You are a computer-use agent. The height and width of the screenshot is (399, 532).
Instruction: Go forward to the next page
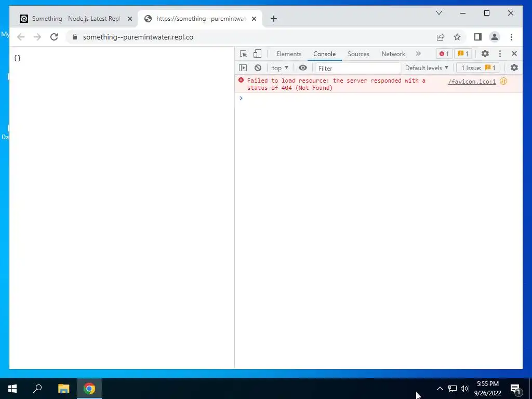37,37
